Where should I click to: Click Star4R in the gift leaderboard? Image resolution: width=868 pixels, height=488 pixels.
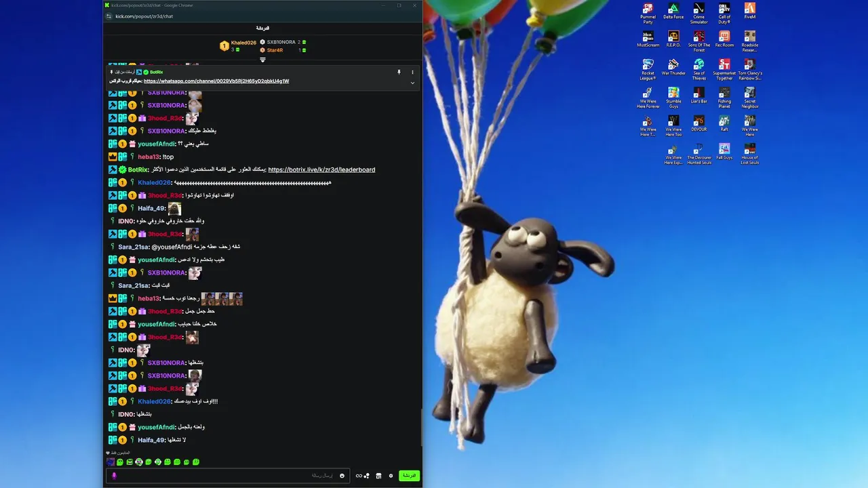point(275,50)
